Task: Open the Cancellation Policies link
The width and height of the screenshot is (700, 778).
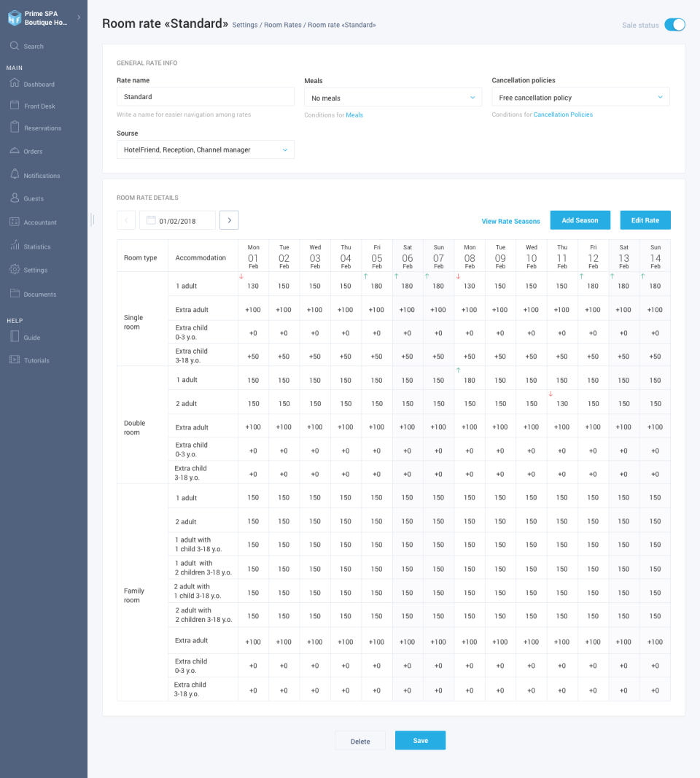Action: [563, 114]
